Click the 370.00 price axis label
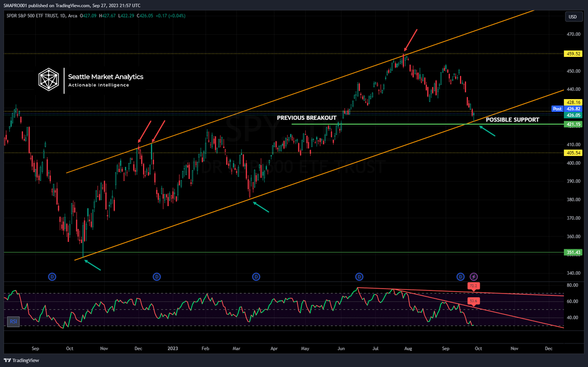 pyautogui.click(x=573, y=218)
